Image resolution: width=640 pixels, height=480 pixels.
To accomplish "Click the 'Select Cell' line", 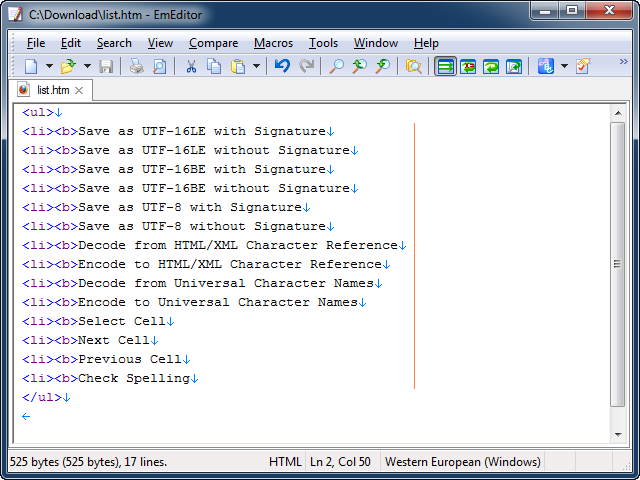I will point(98,321).
